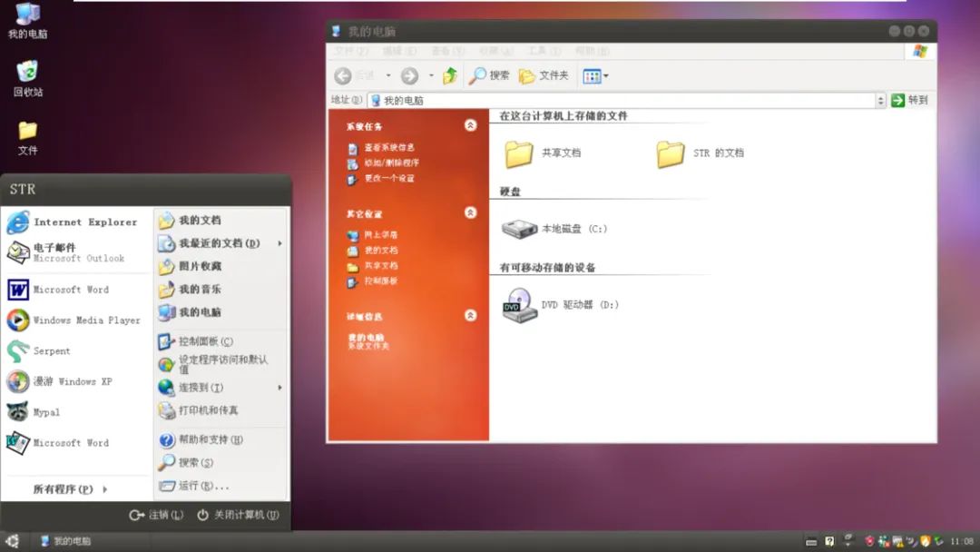Select 本地磁盘 (C:) drive
The height and width of the screenshot is (552, 980).
554,229
